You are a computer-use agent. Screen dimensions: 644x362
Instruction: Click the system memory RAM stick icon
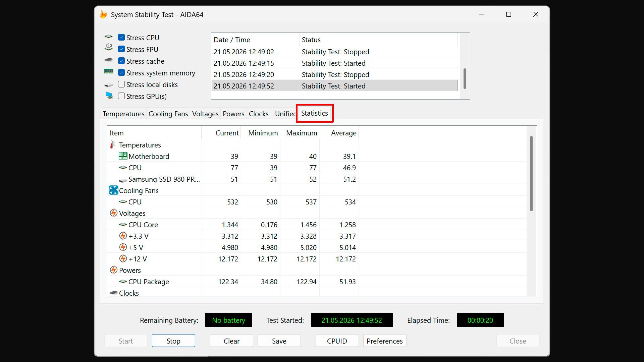(108, 71)
